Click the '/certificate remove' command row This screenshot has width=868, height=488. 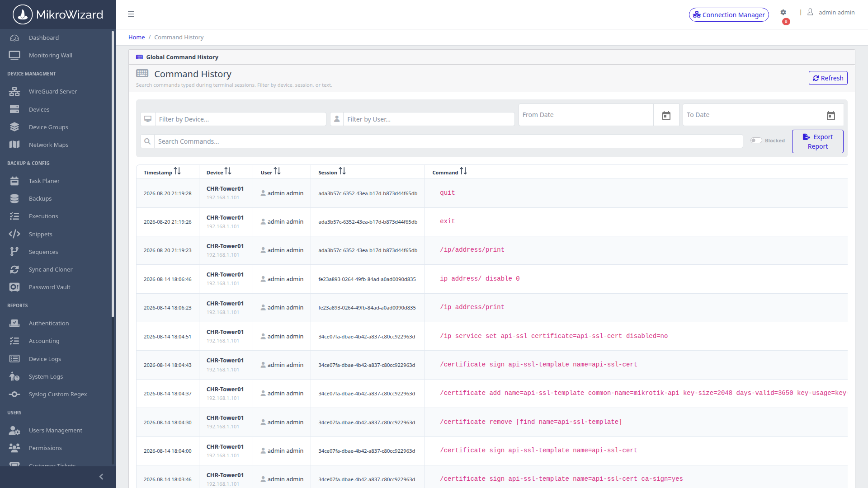pos(531,422)
